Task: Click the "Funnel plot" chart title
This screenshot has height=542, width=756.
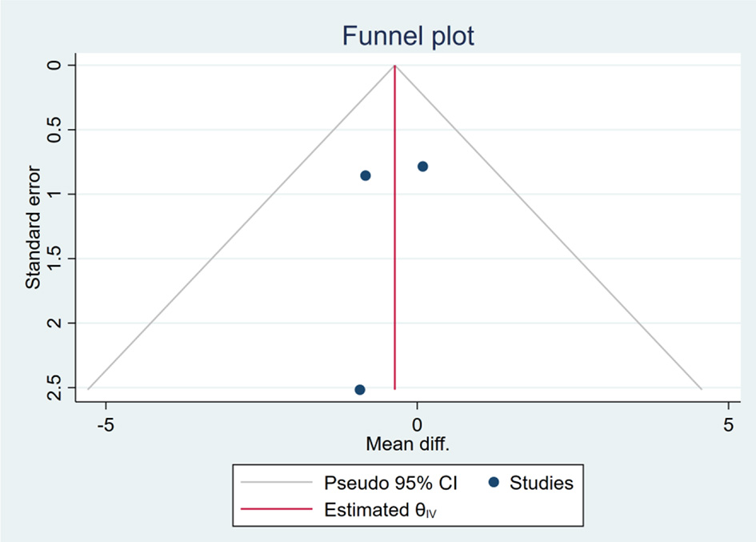Action: coord(408,36)
